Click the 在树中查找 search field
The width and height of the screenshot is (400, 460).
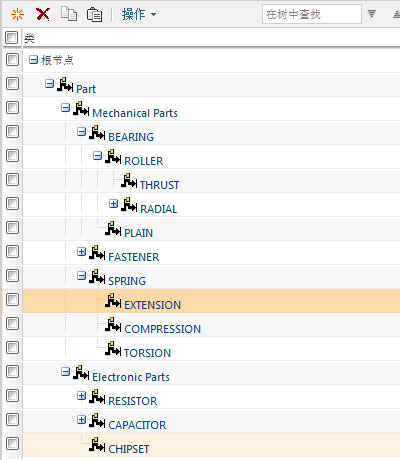tap(312, 14)
